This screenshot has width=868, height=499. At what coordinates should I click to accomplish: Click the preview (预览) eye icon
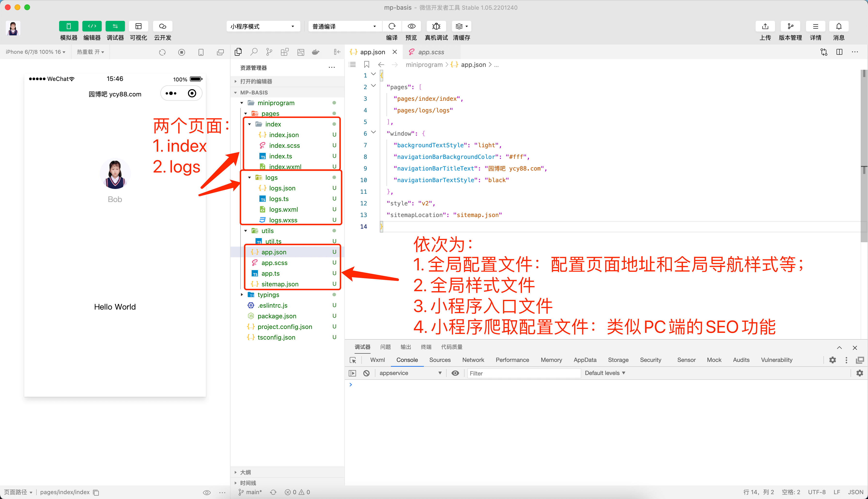(411, 26)
